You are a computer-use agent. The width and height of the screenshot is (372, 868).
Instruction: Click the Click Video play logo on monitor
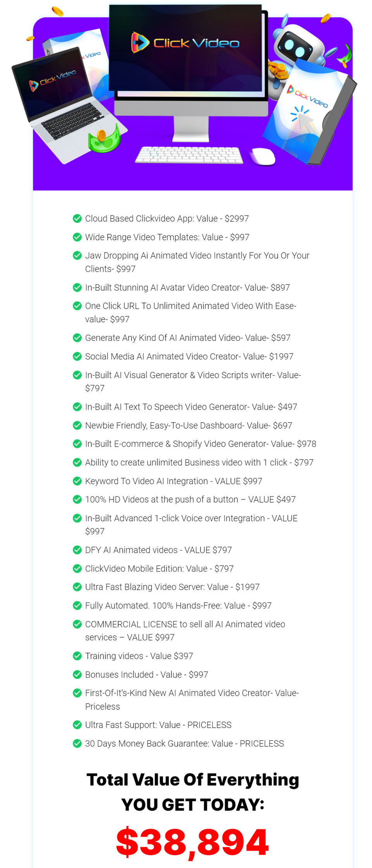pyautogui.click(x=140, y=42)
